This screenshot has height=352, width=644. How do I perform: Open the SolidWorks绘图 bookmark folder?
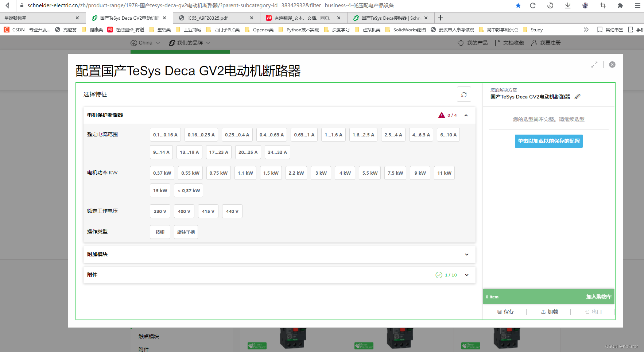point(406,30)
